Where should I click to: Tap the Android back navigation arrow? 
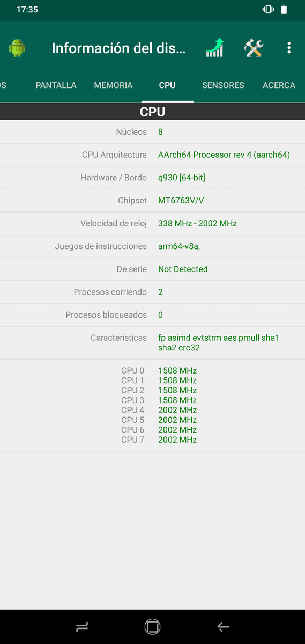click(223, 626)
